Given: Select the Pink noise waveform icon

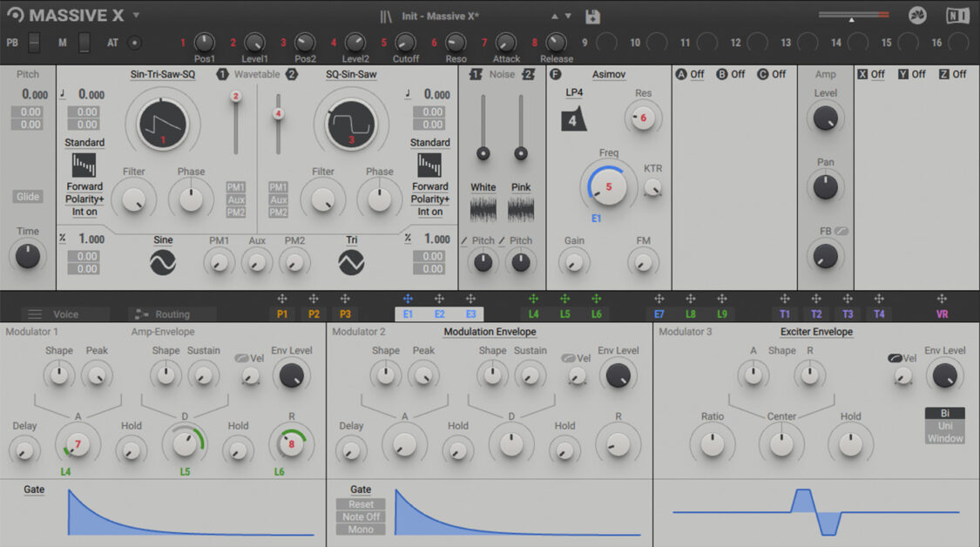Looking at the screenshot, I should 521,207.
